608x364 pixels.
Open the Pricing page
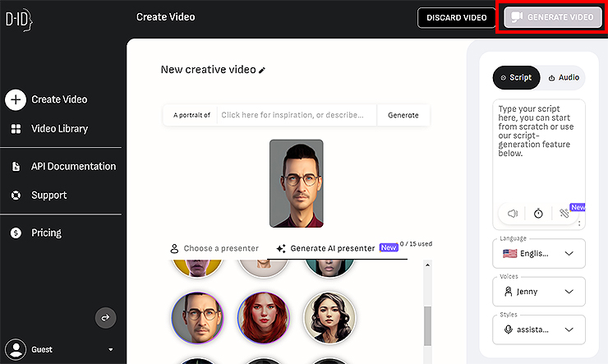pos(47,233)
